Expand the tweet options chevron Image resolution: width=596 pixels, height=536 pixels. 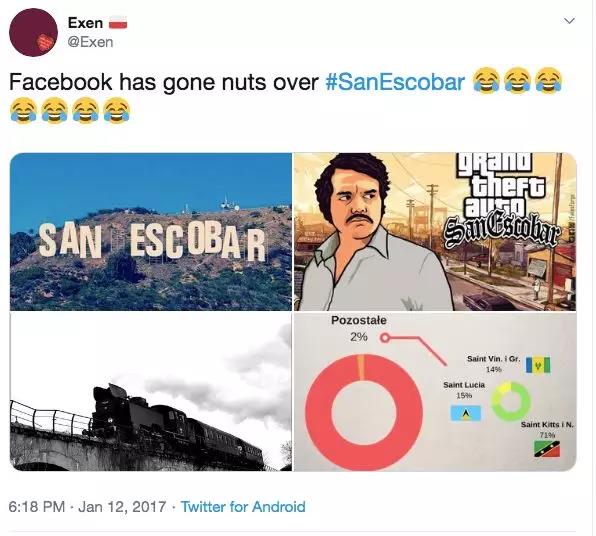click(x=569, y=21)
